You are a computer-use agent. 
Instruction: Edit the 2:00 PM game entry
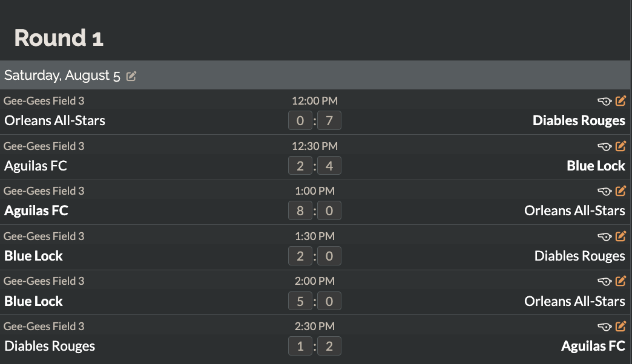point(620,281)
